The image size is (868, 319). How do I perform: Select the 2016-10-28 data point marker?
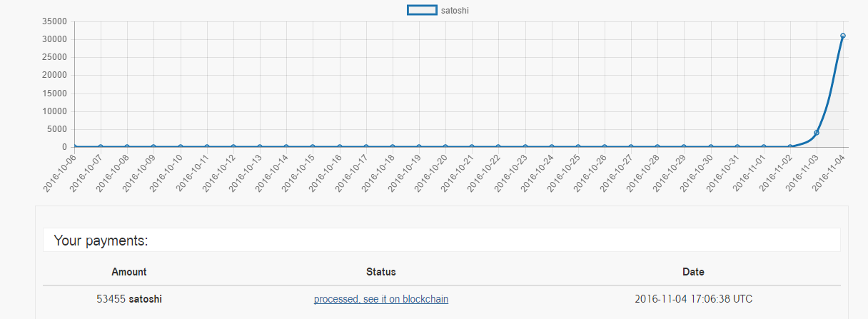click(x=657, y=147)
